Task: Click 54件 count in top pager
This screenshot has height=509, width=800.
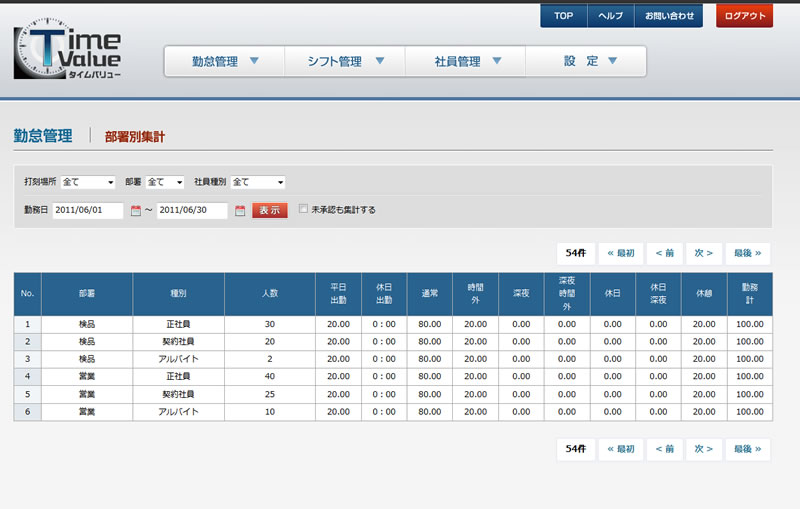Action: [576, 253]
